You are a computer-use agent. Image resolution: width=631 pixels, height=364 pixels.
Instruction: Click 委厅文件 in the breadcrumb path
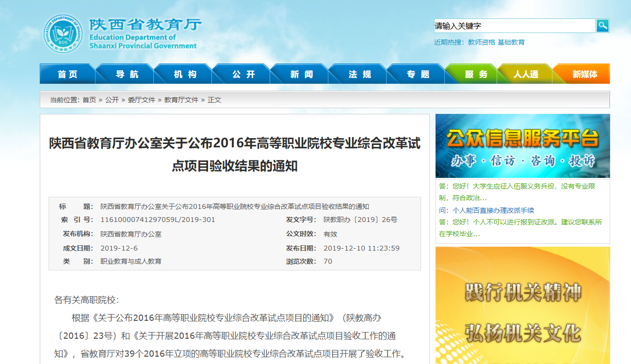coord(142,100)
